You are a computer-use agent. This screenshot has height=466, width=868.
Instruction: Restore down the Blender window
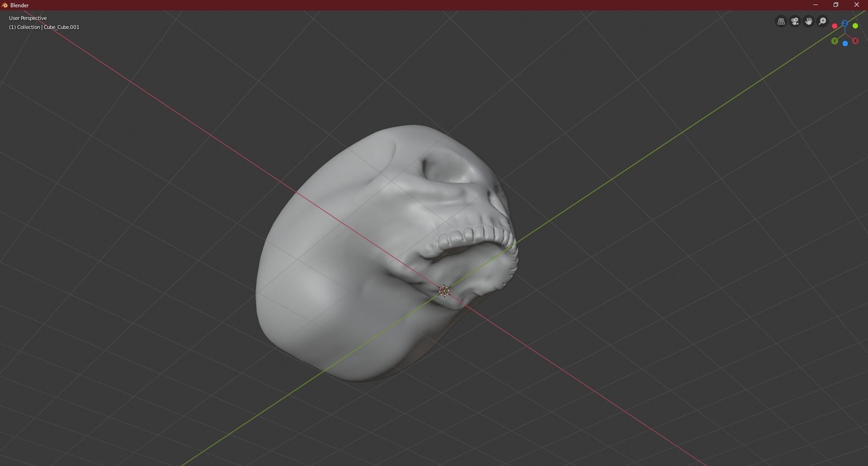[836, 5]
